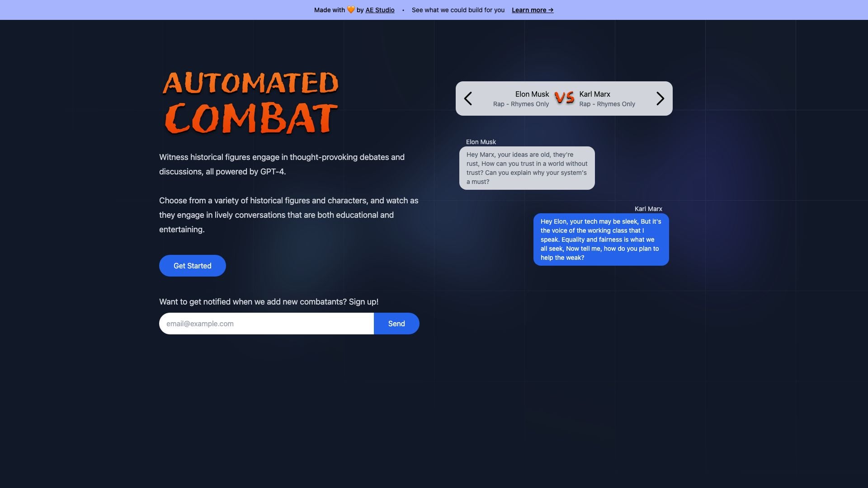The height and width of the screenshot is (488, 868).
Task: Click the flaming VS icon
Action: point(564,98)
